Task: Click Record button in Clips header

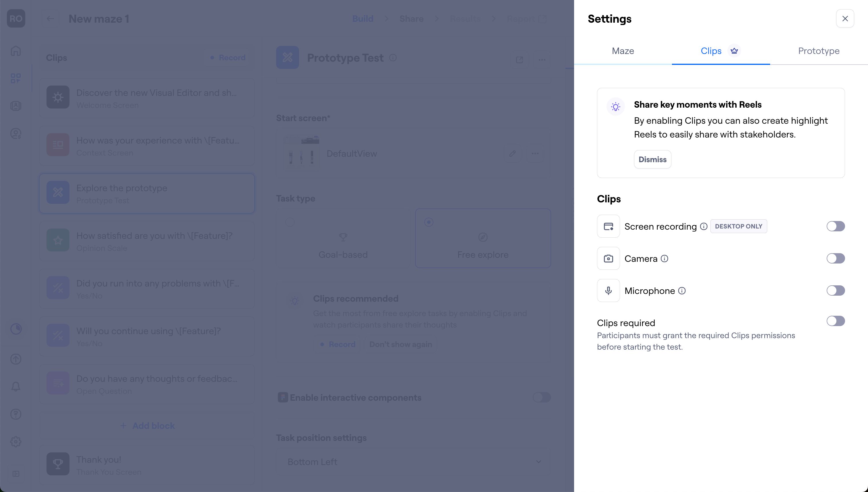Action: 227,57
